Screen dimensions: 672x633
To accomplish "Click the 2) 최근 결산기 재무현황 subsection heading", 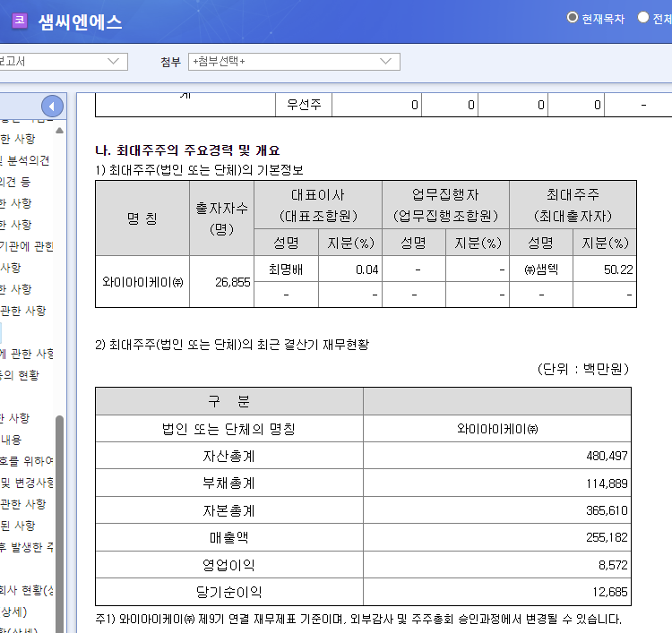I will point(232,345).
